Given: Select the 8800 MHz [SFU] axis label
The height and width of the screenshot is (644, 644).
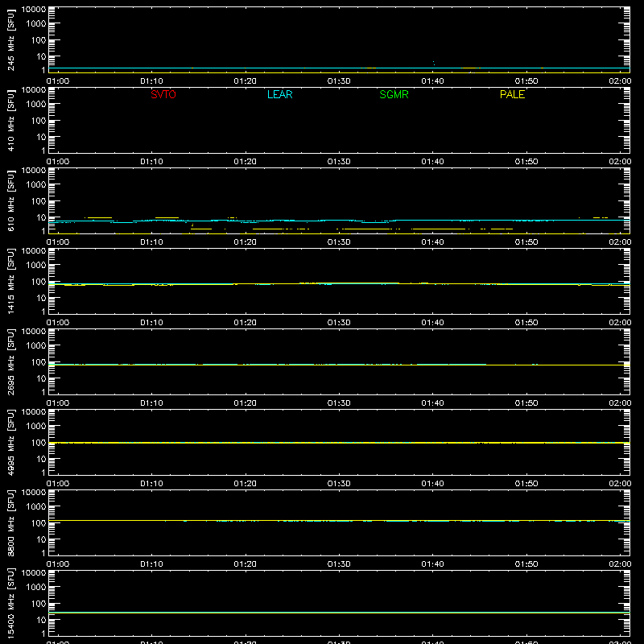Looking at the screenshot, I should click(11, 523).
